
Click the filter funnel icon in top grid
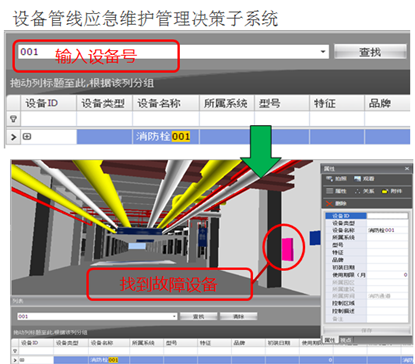pyautogui.click(x=14, y=119)
